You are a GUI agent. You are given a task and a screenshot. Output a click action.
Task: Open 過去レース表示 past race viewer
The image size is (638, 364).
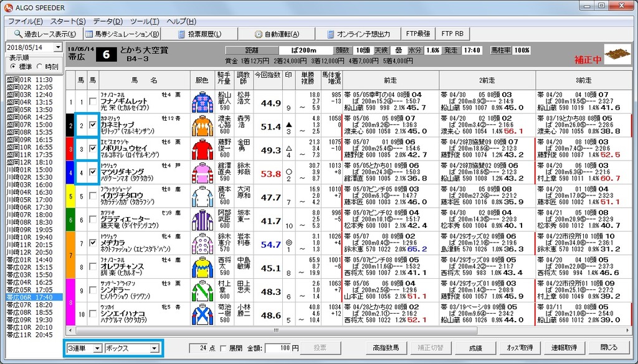click(44, 34)
